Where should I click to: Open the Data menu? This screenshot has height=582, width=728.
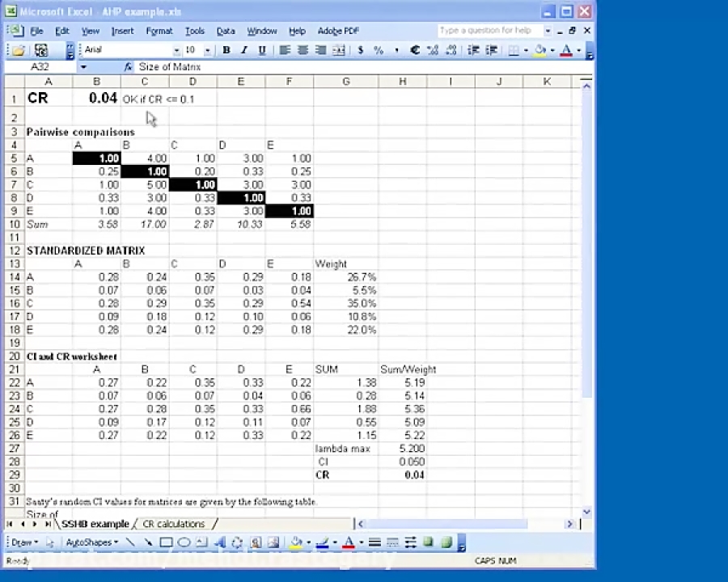tap(226, 31)
